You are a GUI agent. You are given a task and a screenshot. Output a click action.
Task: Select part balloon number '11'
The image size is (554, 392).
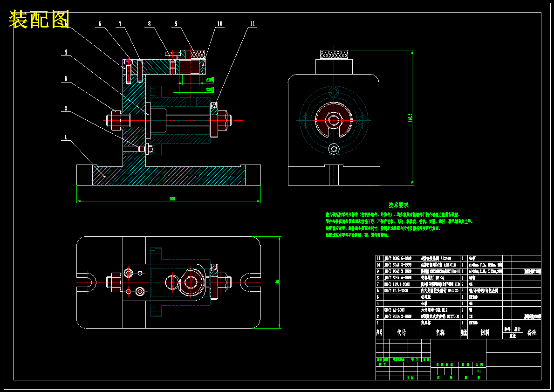pyautogui.click(x=252, y=24)
